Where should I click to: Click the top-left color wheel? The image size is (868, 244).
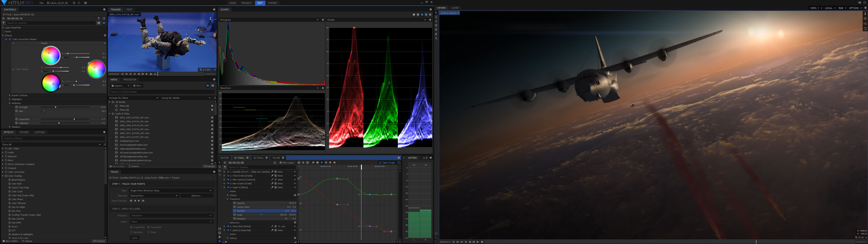click(x=51, y=56)
